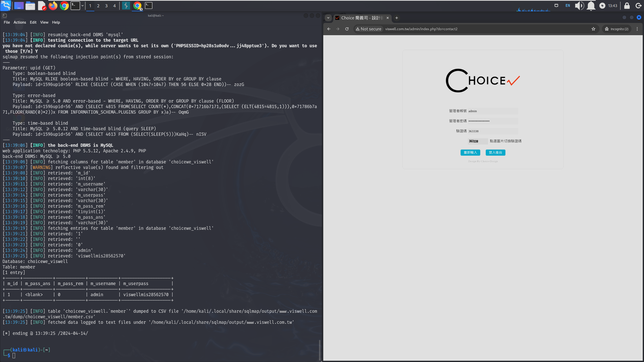
Task: Focus the teal lightning-bolt app in taskbar
Action: pos(126,6)
